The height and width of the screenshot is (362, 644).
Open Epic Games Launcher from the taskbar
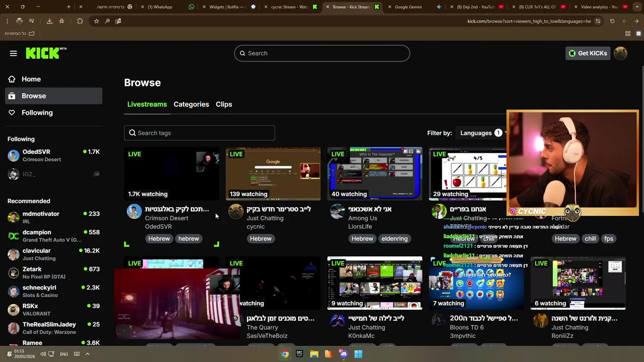click(x=299, y=354)
